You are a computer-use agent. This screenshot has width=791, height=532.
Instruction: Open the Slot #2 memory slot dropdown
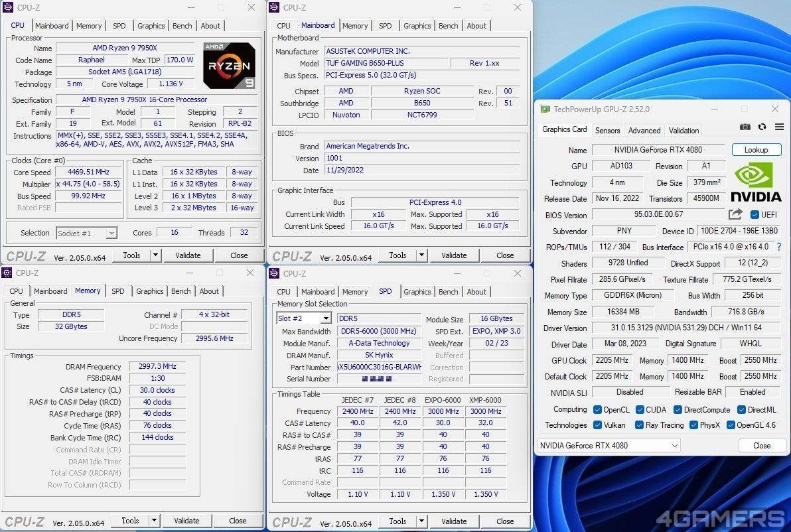coord(325,319)
